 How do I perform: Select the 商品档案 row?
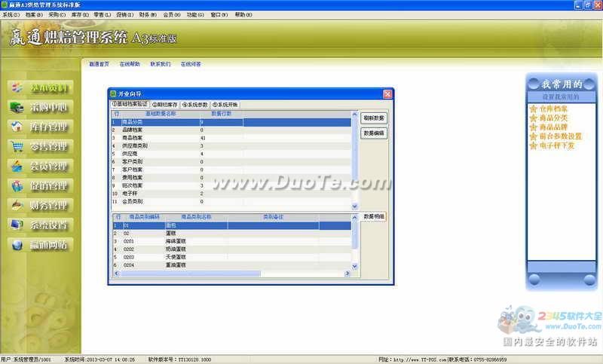(x=231, y=138)
